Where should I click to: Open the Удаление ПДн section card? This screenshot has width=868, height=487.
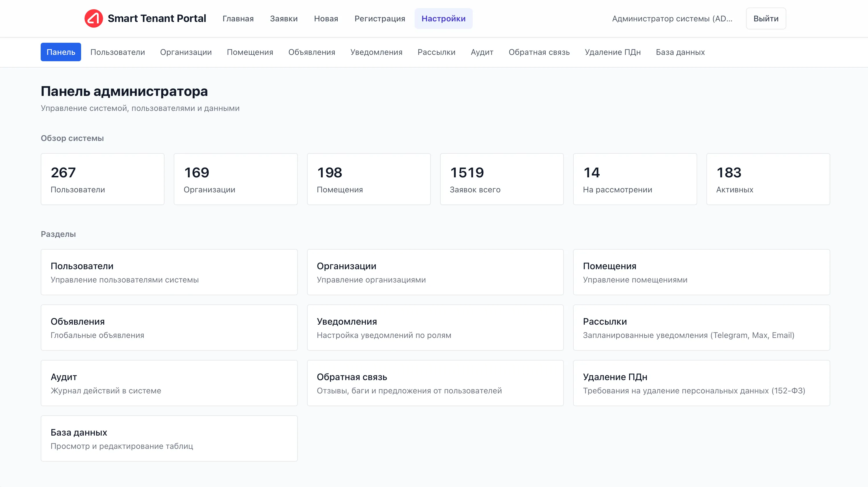(701, 383)
